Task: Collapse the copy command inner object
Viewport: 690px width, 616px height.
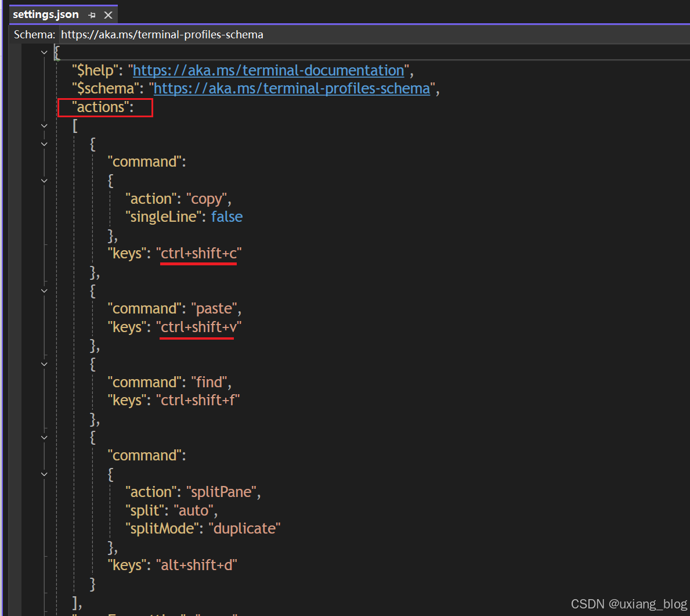Action: click(44, 181)
